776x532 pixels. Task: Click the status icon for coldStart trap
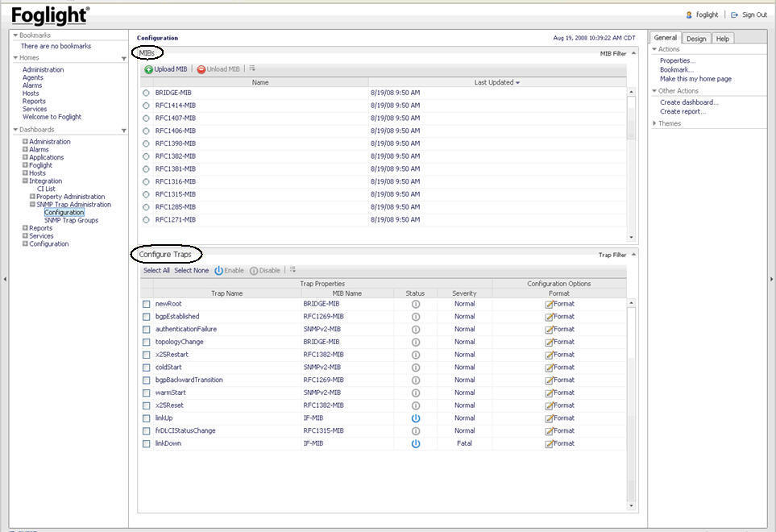[416, 368]
